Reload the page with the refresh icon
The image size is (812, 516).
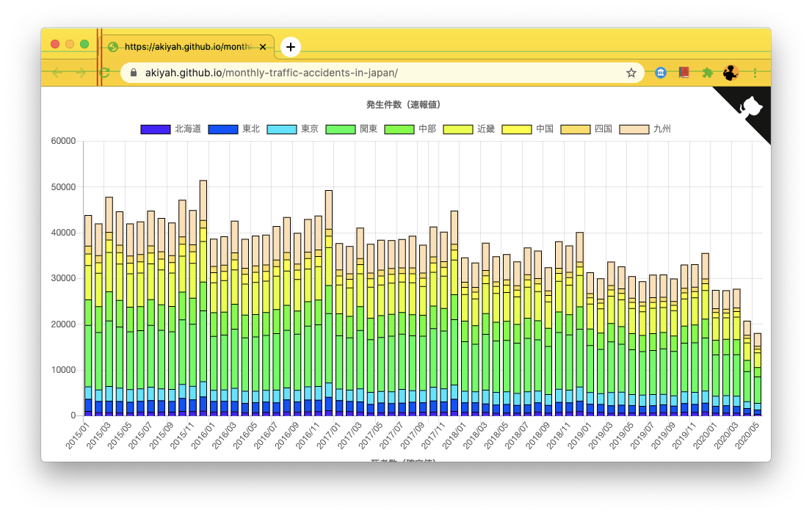[x=104, y=73]
